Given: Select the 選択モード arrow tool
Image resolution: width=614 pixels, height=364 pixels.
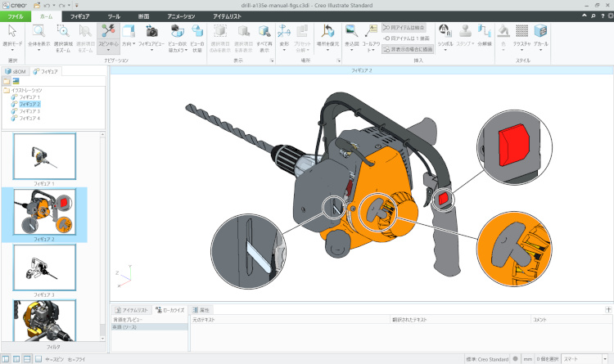Looking at the screenshot, I should tap(12, 31).
